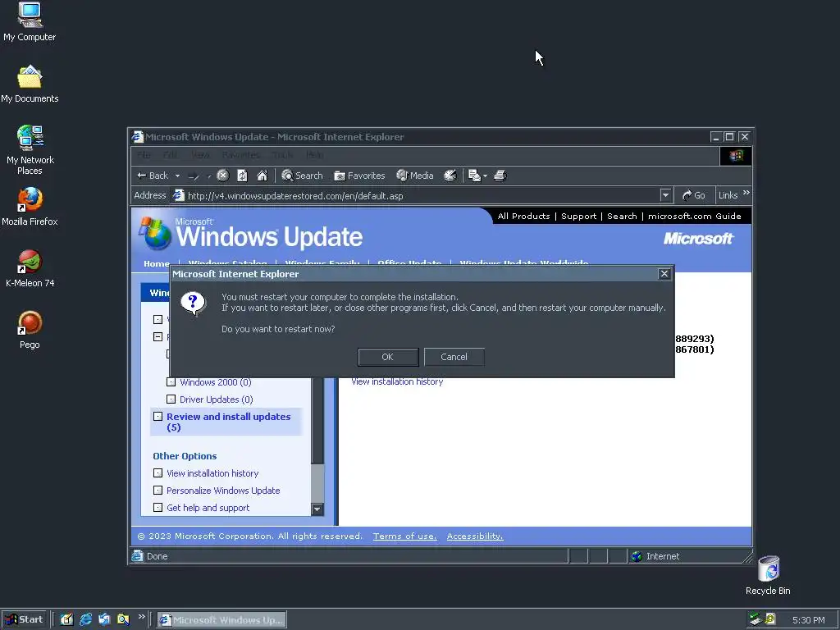Open the Edit menu in Internet Explorer
The width and height of the screenshot is (840, 630).
pyautogui.click(x=171, y=155)
